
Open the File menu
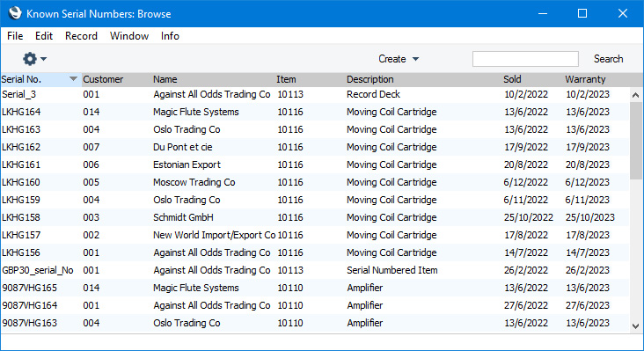15,36
